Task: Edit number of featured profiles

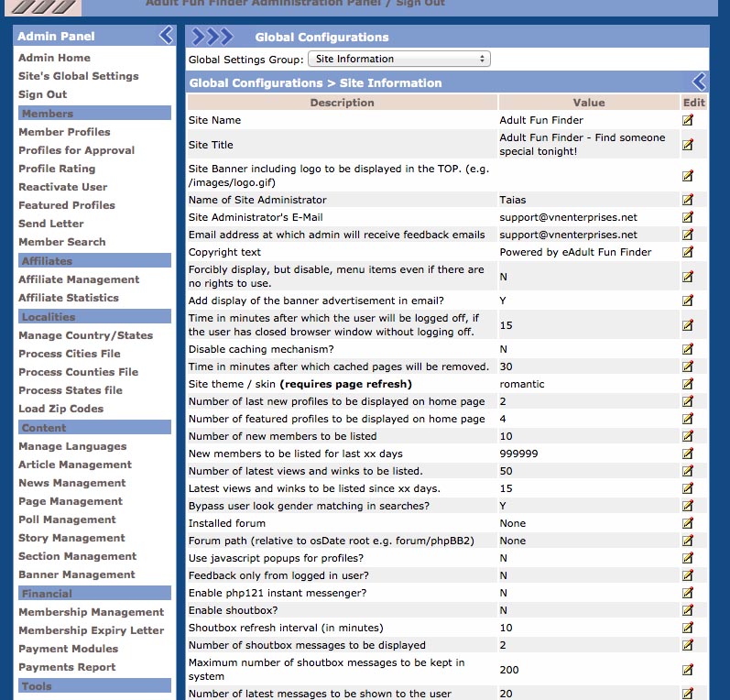Action: [x=688, y=419]
